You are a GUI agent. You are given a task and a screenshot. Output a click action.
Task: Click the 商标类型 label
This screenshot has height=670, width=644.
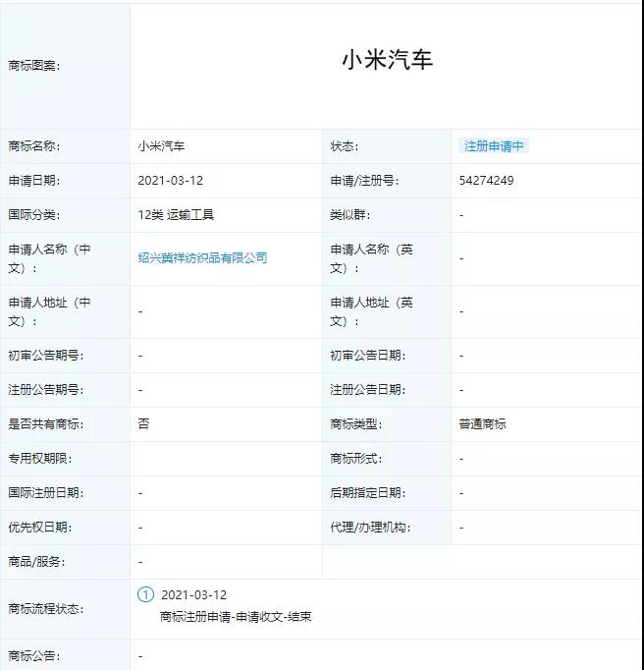click(x=355, y=423)
